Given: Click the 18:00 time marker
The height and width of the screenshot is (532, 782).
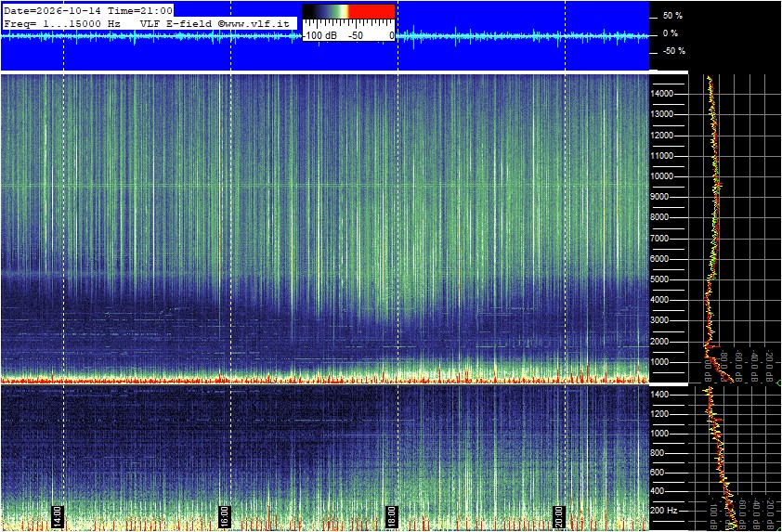Looking at the screenshot, I should 392,517.
